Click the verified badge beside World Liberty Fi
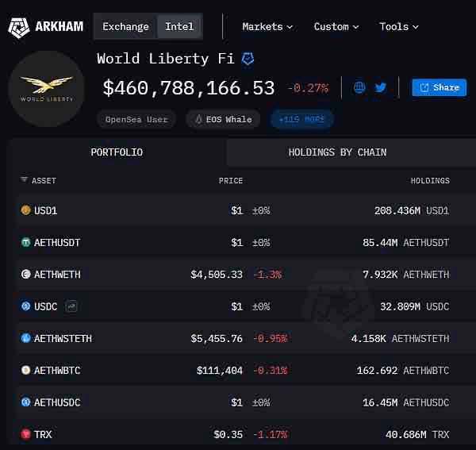Viewport: 476px width, 450px height. [248, 58]
